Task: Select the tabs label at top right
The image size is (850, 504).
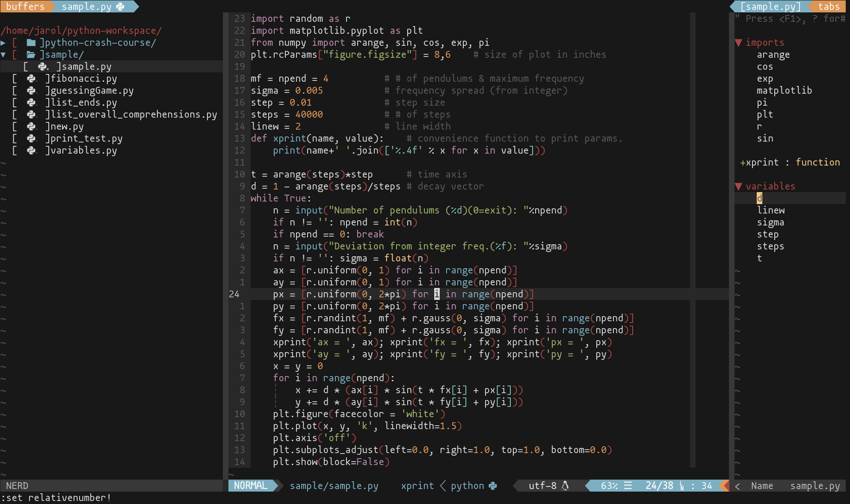Action: pos(829,6)
